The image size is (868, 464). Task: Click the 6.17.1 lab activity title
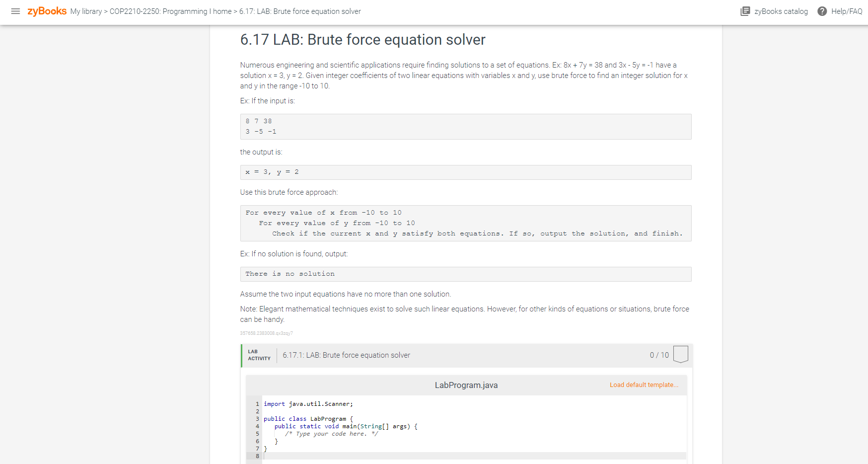pos(347,355)
